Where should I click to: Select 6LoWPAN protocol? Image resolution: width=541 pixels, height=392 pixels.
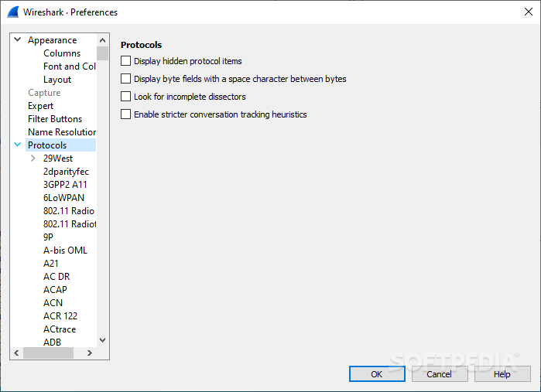(63, 198)
